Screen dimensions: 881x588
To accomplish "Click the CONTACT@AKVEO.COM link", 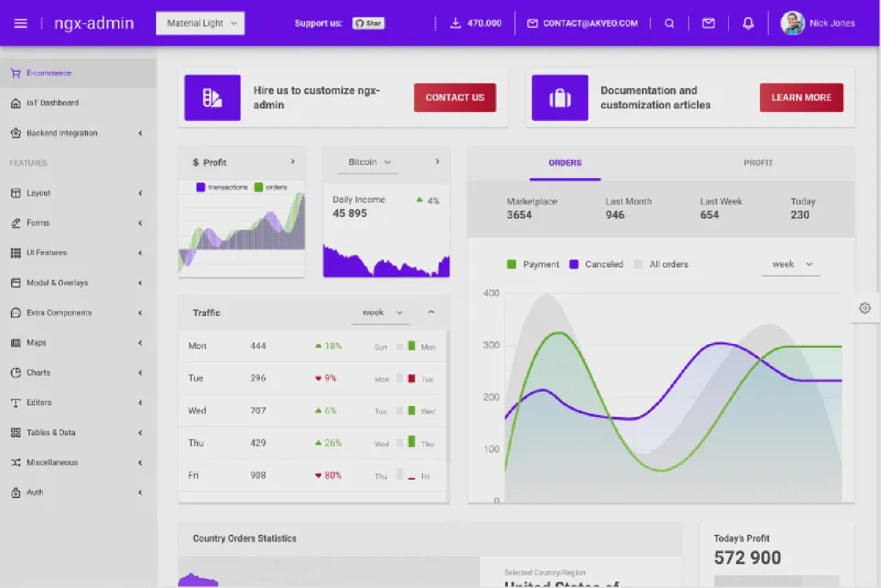I will pyautogui.click(x=590, y=23).
